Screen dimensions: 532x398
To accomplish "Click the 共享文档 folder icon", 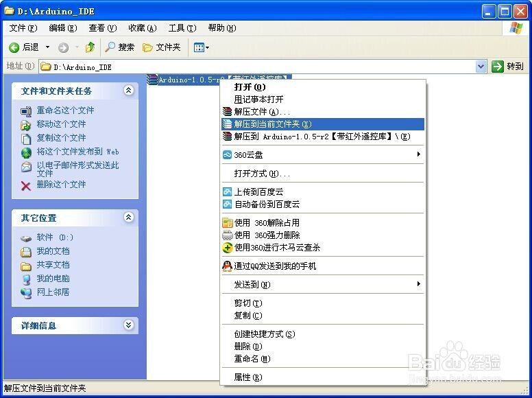I will [x=26, y=266].
